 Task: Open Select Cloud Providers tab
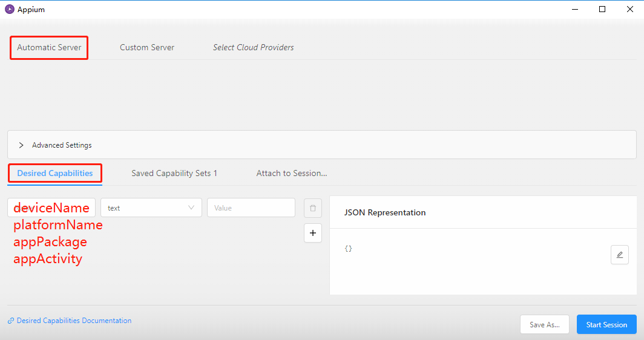(x=254, y=47)
